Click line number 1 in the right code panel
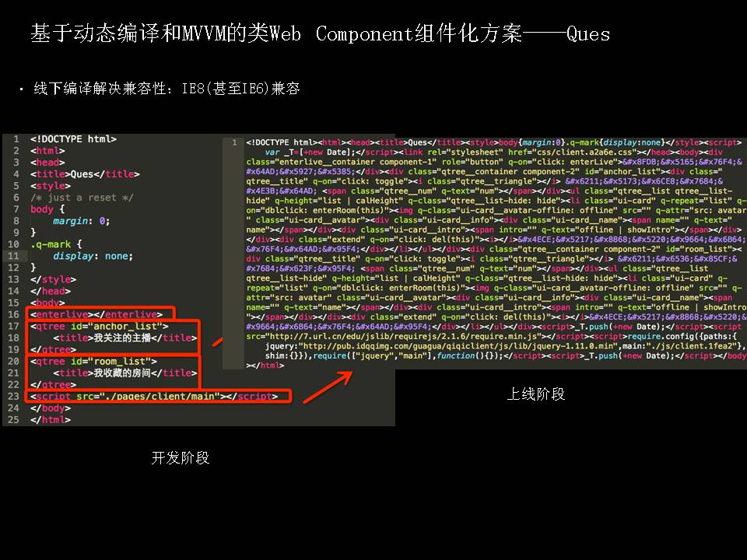The height and width of the screenshot is (560, 747). pyautogui.click(x=234, y=143)
